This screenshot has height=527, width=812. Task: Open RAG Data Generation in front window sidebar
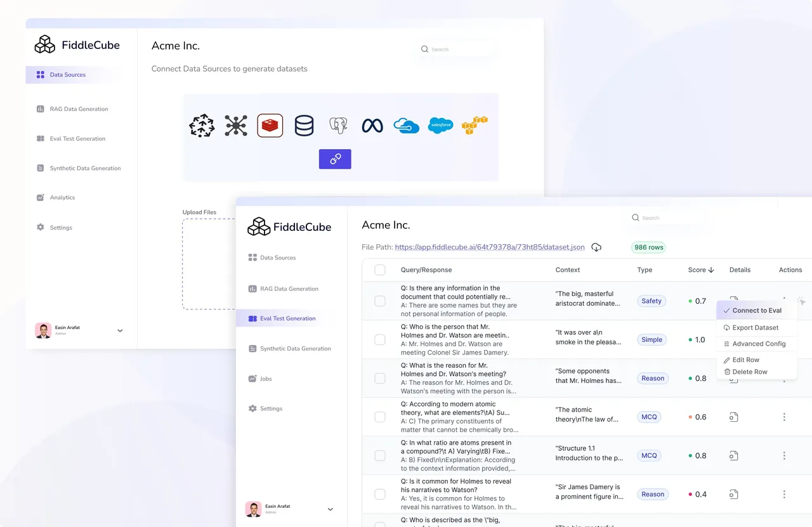point(283,289)
